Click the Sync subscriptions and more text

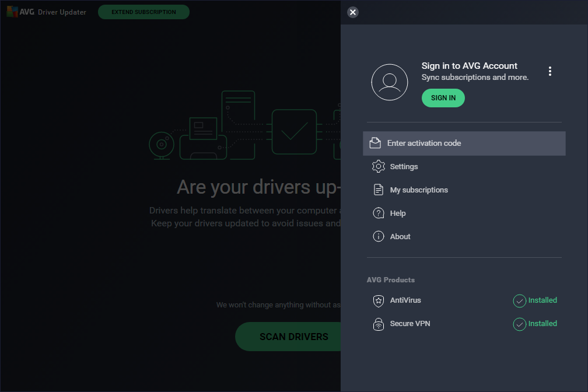tap(475, 77)
